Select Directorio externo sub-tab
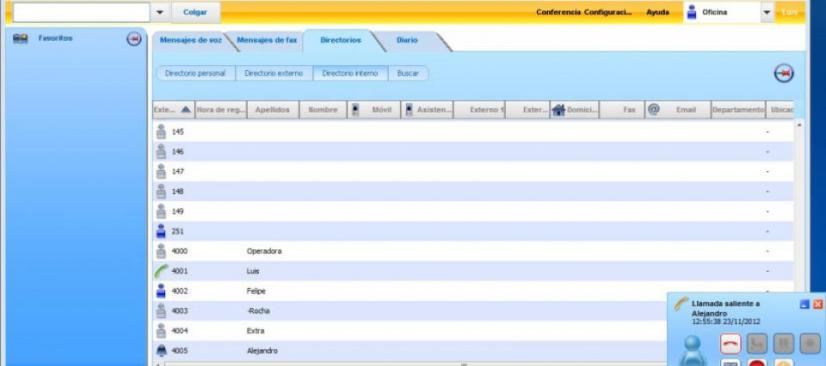The height and width of the screenshot is (366, 826). tap(273, 74)
